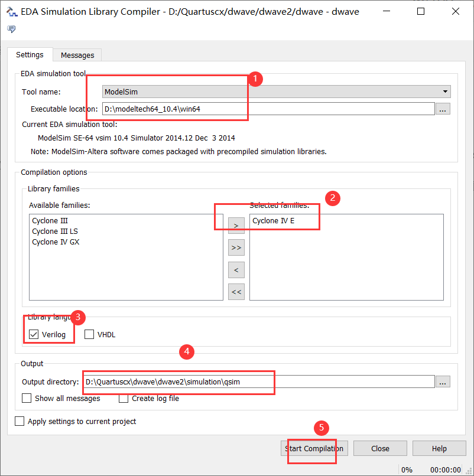
Task: Click the resize grip in status bar
Action: [x=469, y=471]
